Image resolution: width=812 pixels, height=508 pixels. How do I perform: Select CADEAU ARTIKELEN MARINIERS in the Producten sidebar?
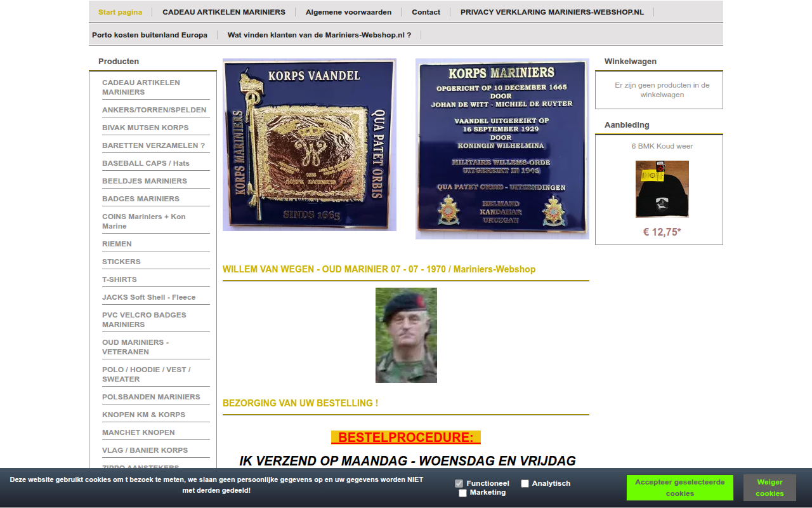155,88
